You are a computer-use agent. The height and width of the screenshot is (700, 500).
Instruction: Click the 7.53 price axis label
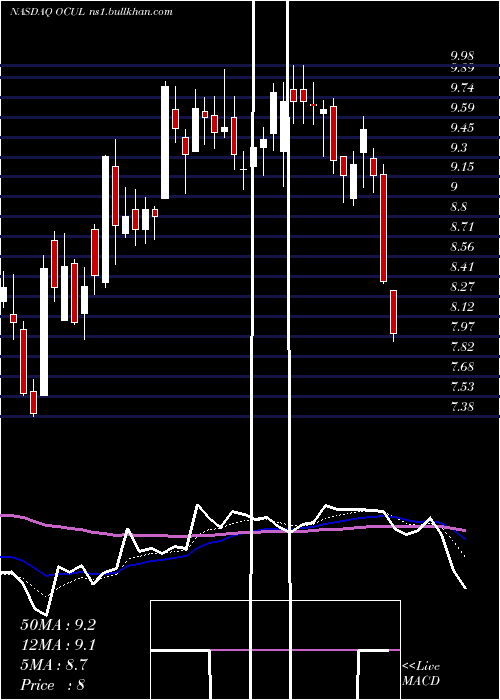pyautogui.click(x=462, y=387)
